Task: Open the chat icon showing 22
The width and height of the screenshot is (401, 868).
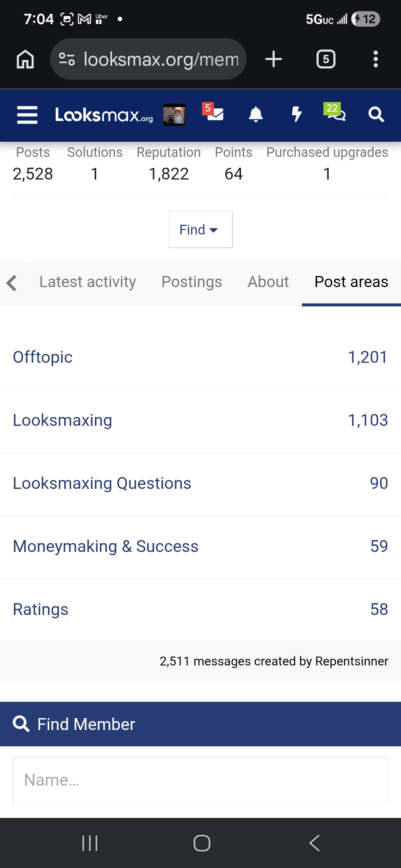Action: pyautogui.click(x=335, y=113)
